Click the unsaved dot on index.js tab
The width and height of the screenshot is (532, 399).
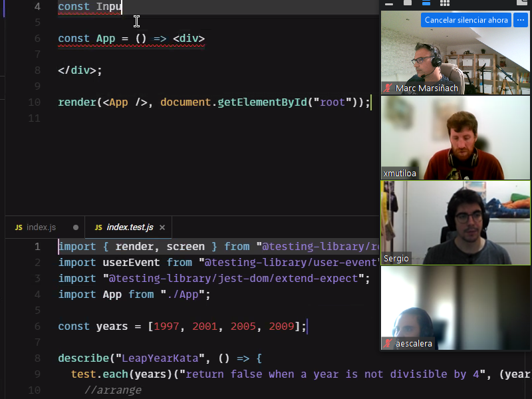click(76, 227)
